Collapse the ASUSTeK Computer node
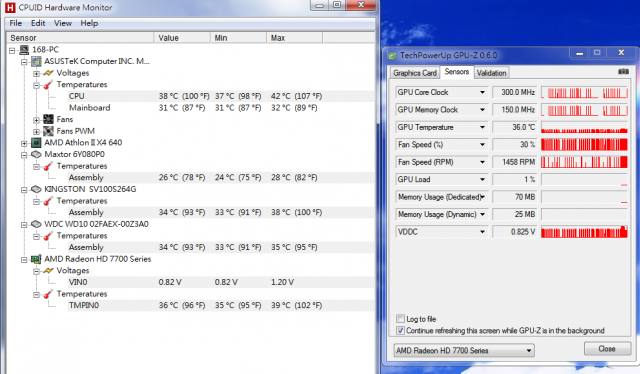Image resolution: width=640 pixels, height=374 pixels. [24, 62]
